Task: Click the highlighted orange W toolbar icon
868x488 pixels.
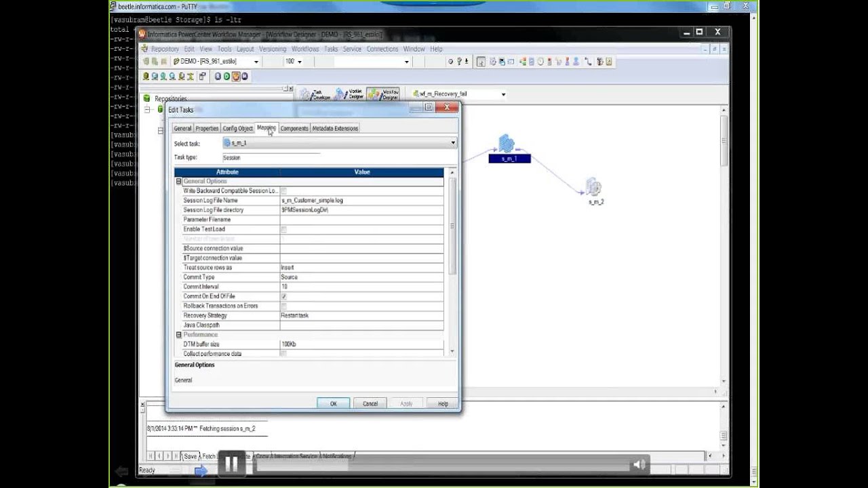Action: [x=236, y=77]
